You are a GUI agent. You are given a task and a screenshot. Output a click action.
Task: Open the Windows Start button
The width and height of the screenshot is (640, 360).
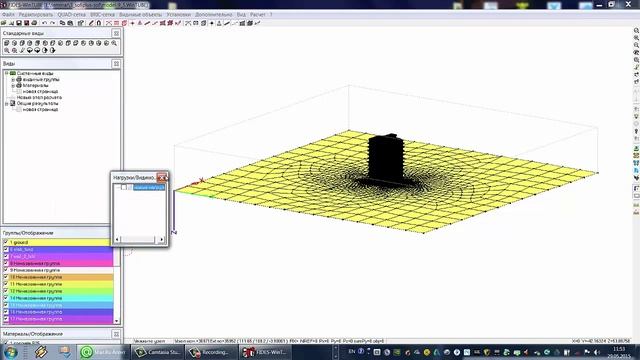(10, 352)
